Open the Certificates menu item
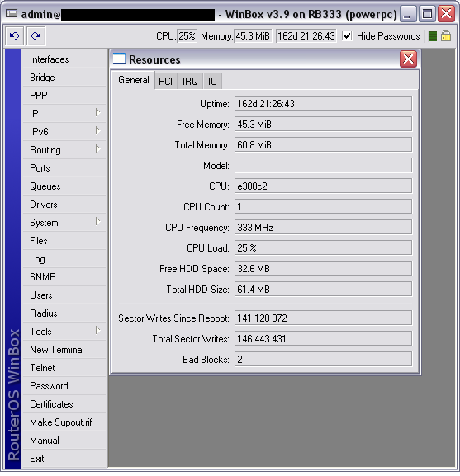Image resolution: width=460 pixels, height=476 pixels. pyautogui.click(x=64, y=404)
